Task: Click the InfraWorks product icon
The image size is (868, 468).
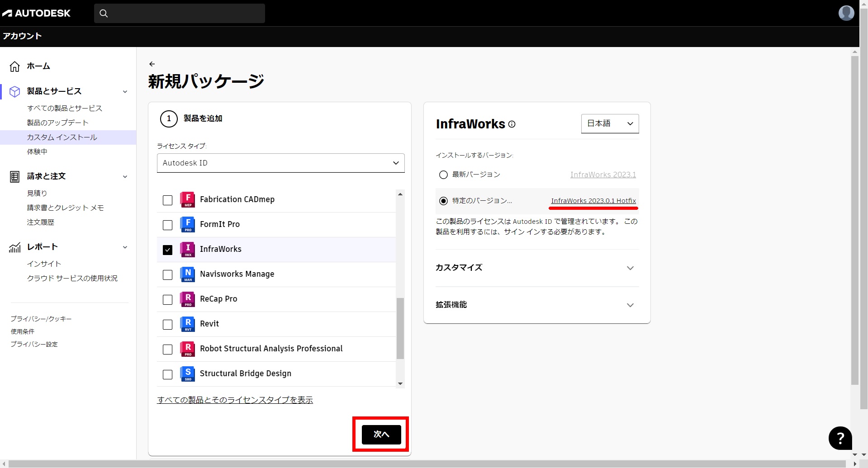Action: tap(187, 249)
